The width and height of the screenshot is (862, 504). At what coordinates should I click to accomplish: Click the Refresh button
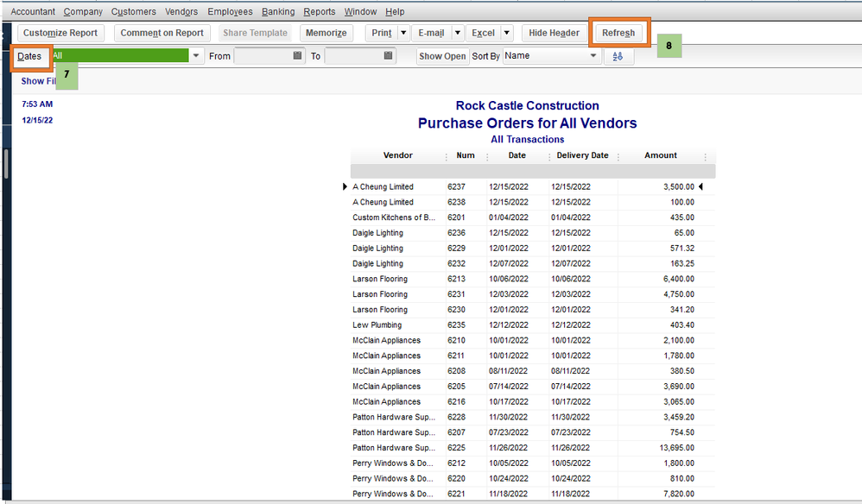(x=618, y=33)
